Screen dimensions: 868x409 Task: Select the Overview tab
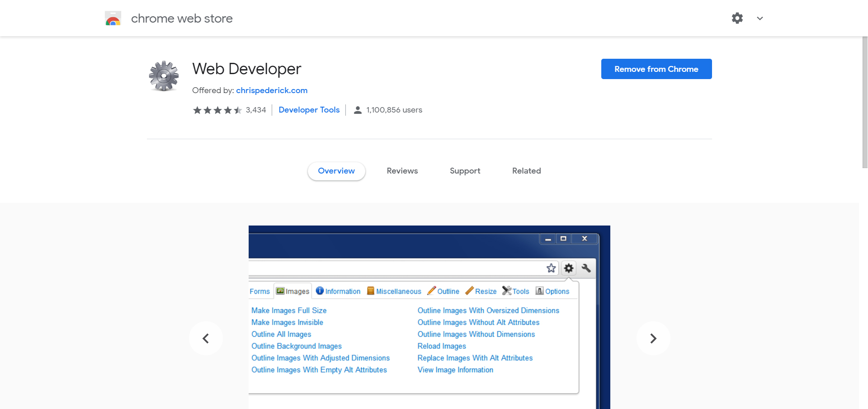click(336, 171)
